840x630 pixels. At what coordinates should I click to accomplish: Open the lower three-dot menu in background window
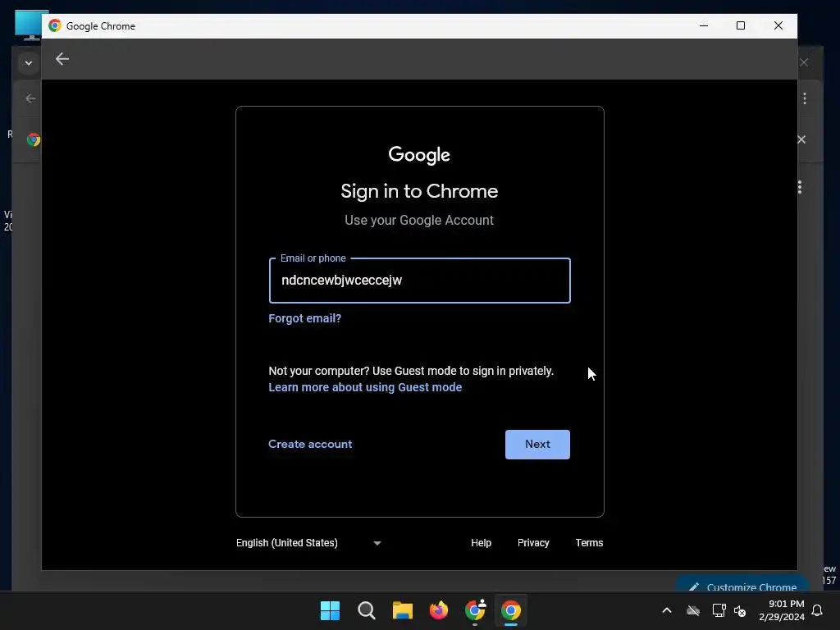point(800,187)
